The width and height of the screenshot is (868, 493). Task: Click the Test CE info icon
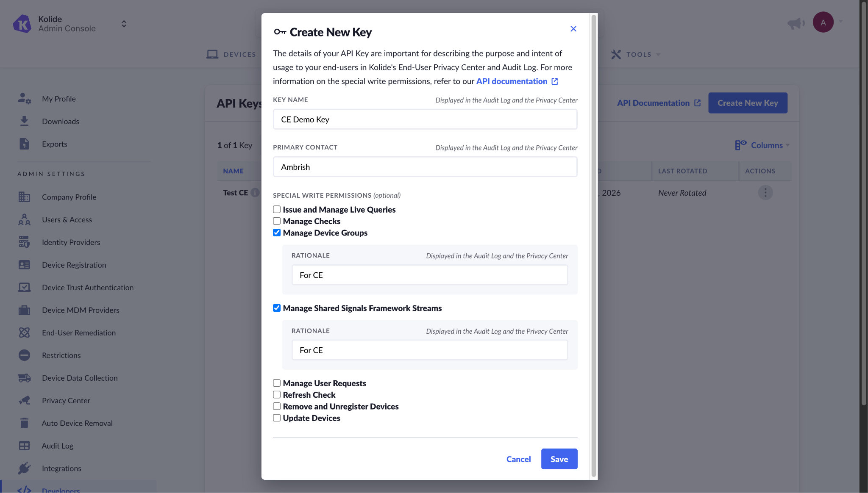255,193
